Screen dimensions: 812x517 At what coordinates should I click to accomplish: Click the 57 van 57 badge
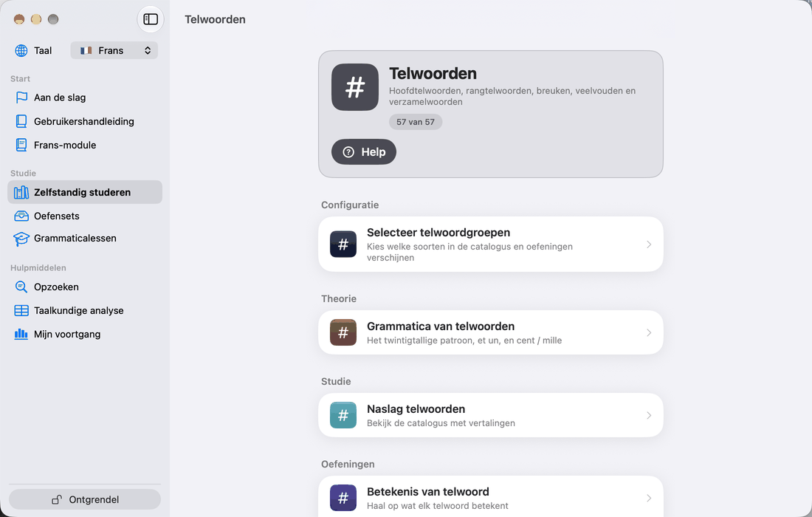(x=416, y=122)
